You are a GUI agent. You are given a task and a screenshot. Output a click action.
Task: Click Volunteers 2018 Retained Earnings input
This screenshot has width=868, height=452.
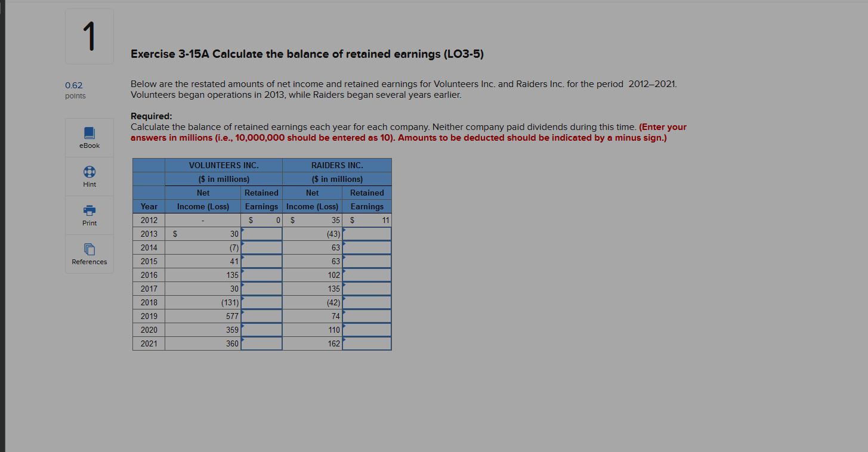(x=261, y=302)
